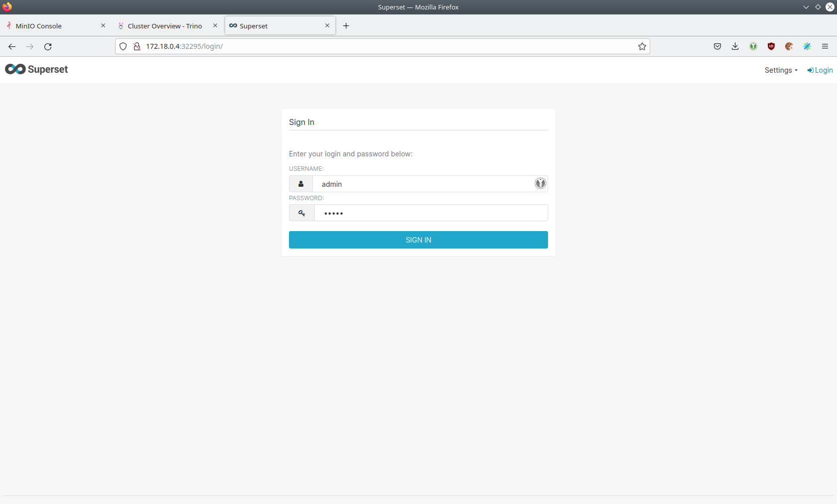This screenshot has width=837, height=504.
Task: Switch to the MinIO Console tab
Action: click(x=39, y=26)
